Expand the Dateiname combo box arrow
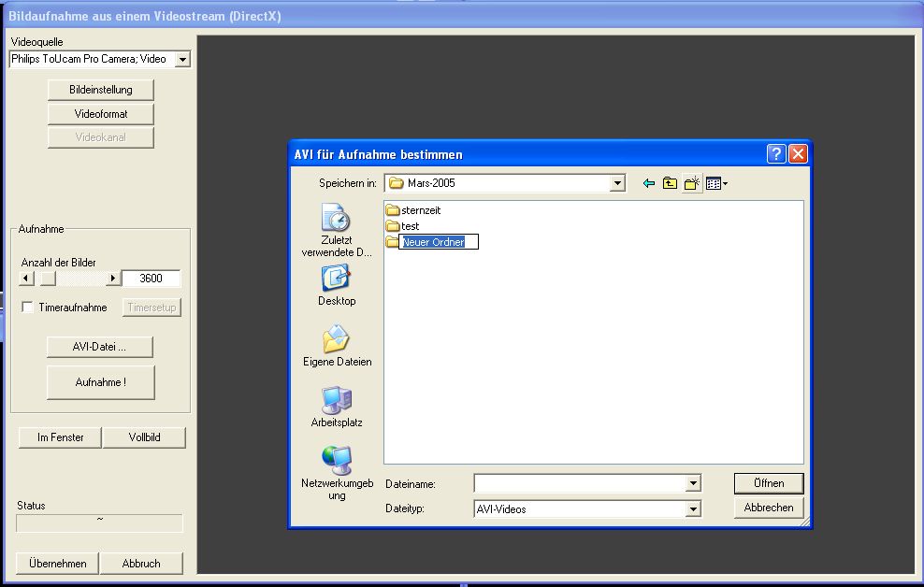Viewport: 924px width, 587px height. 692,483
